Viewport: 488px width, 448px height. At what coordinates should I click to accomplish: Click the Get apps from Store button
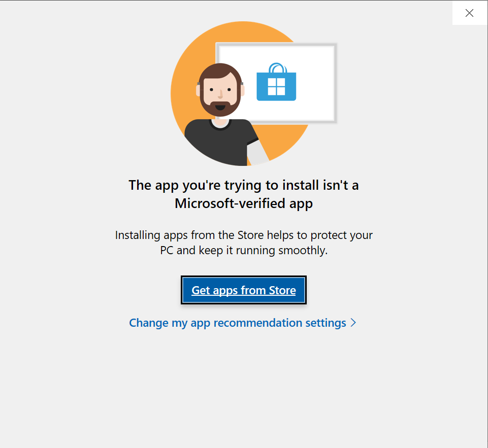[x=244, y=290]
